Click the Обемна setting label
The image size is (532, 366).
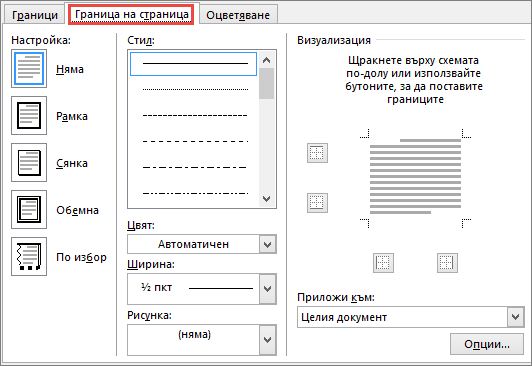coord(77,210)
